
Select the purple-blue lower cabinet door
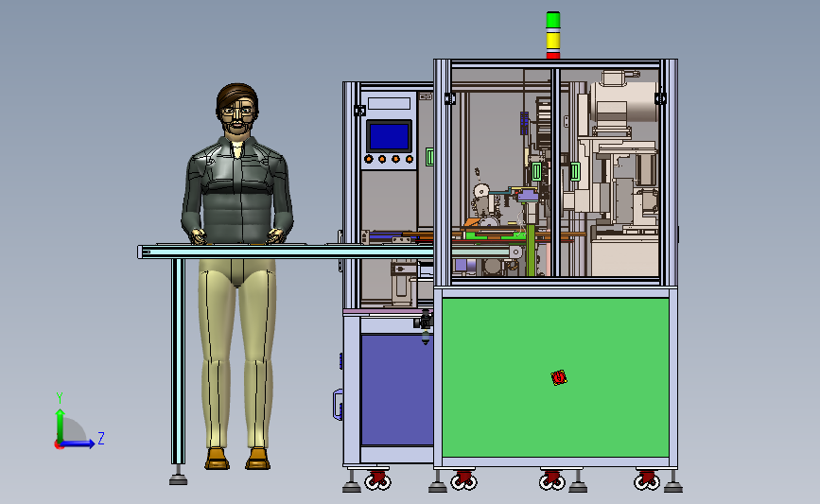tap(396, 390)
